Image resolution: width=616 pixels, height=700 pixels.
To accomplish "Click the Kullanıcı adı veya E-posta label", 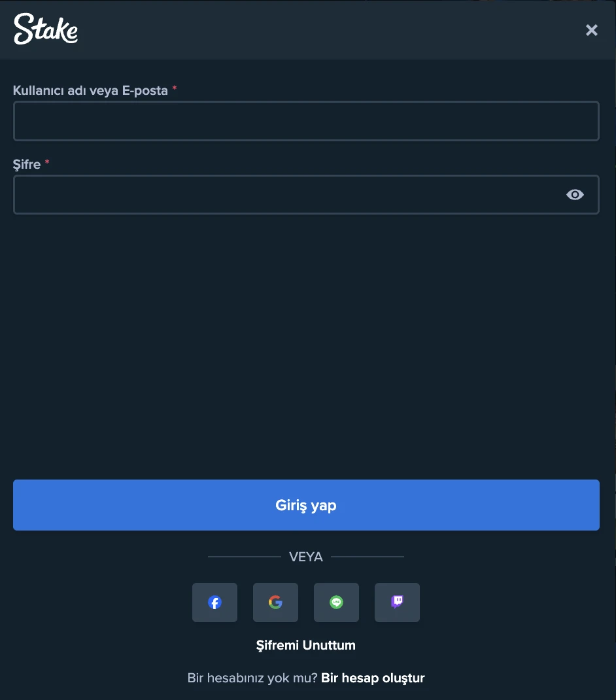I will coord(89,90).
